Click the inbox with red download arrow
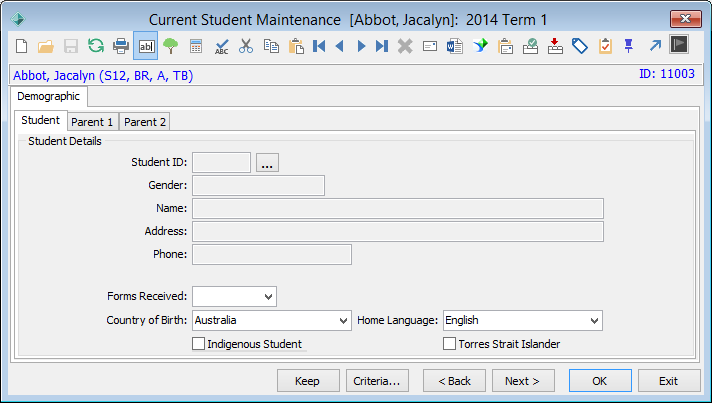712x403 pixels. pyautogui.click(x=555, y=46)
